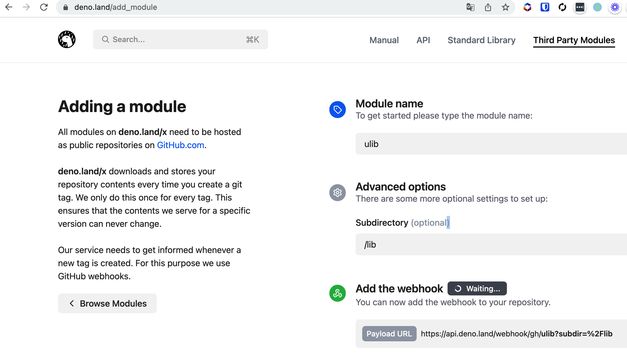The height and width of the screenshot is (364, 627).
Task: Share this page using the share icon
Action: [x=488, y=7]
